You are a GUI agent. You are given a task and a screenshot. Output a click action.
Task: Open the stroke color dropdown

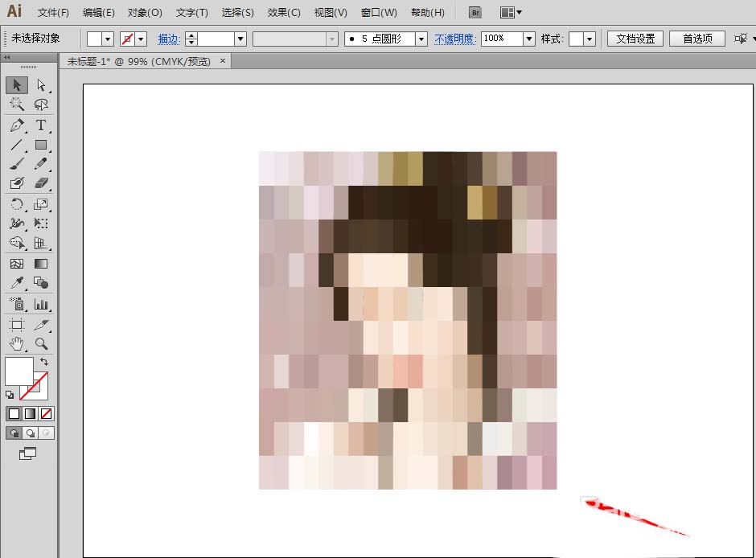[142, 39]
